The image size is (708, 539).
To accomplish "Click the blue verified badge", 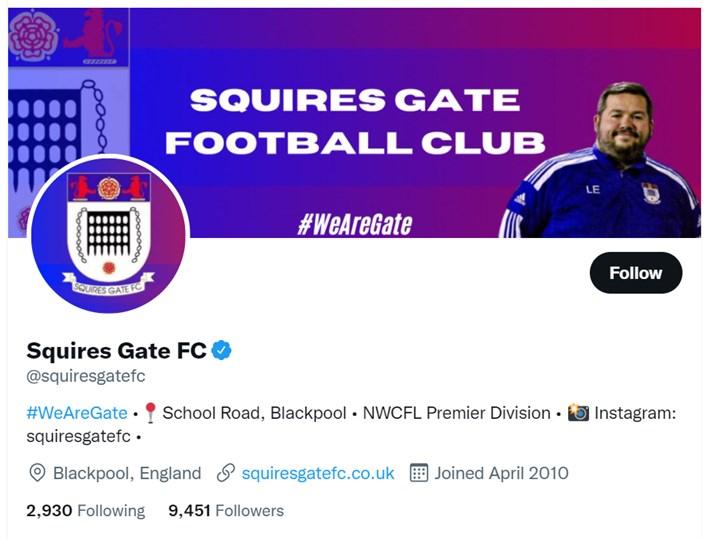I will pos(221,350).
